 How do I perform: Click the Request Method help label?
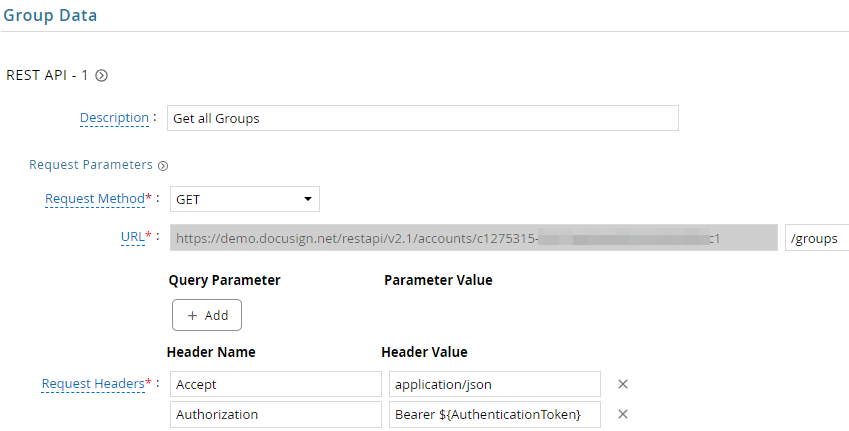(95, 199)
